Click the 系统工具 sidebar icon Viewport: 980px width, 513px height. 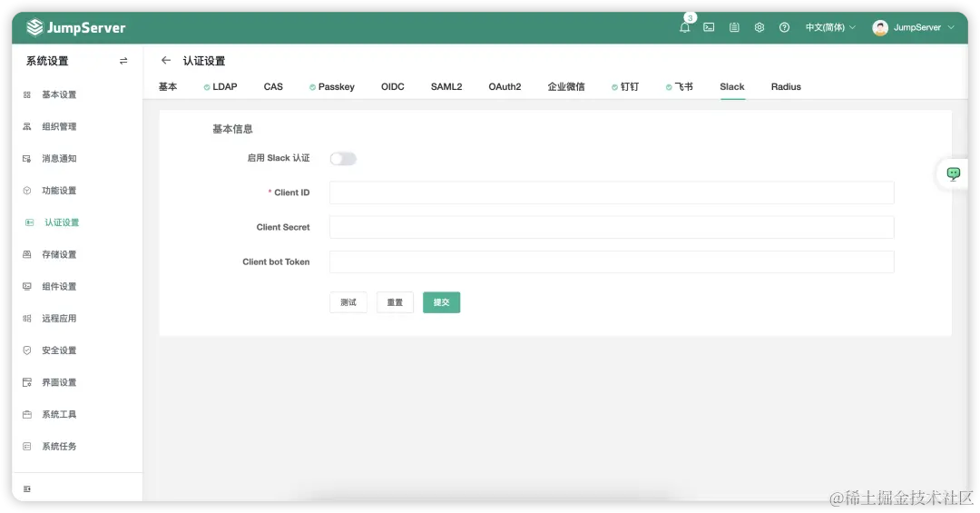pyautogui.click(x=27, y=414)
